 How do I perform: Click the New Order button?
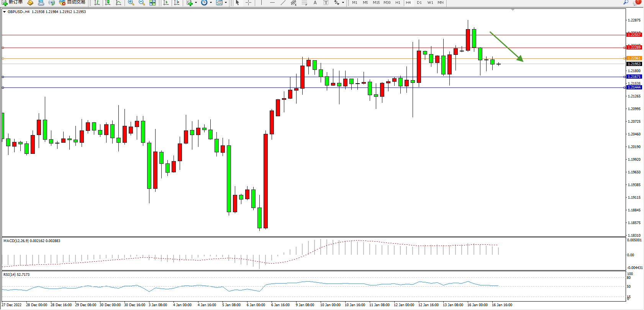click(12, 2)
